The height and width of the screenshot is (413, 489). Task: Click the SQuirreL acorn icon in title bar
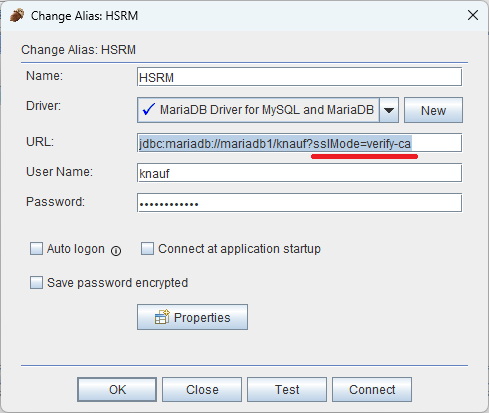[x=17, y=15]
